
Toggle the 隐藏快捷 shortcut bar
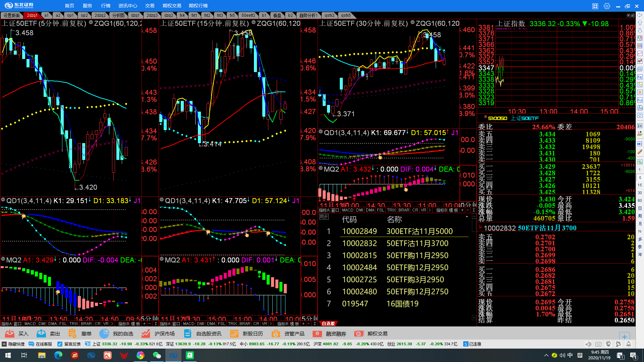13,344
